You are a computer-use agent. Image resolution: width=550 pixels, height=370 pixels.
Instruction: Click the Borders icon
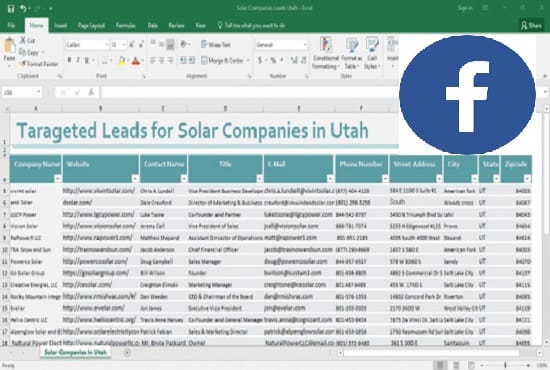(104, 61)
